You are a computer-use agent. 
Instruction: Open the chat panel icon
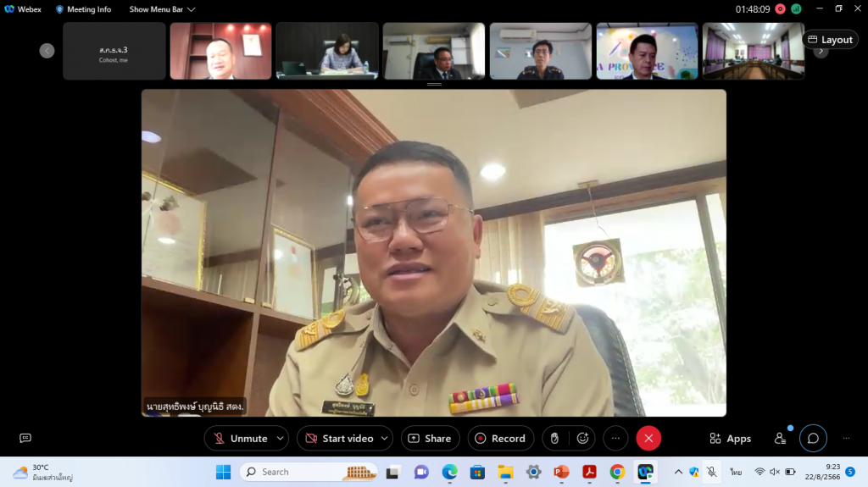[813, 438]
